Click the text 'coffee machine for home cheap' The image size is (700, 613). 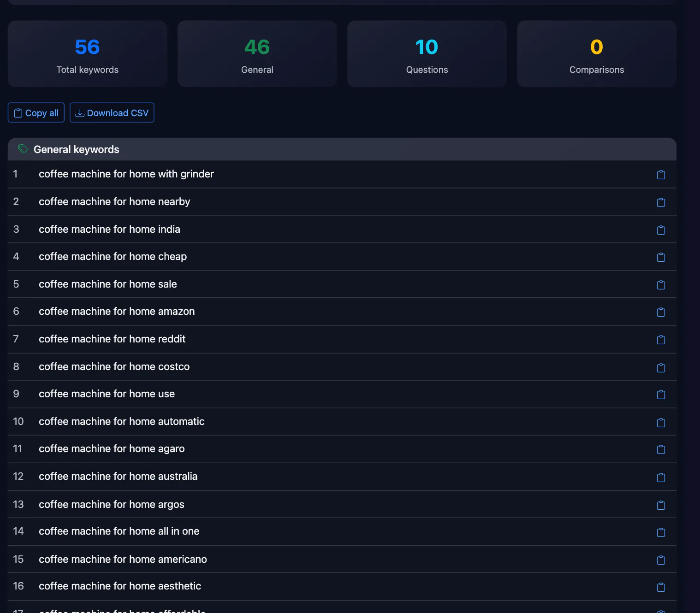pos(113,257)
